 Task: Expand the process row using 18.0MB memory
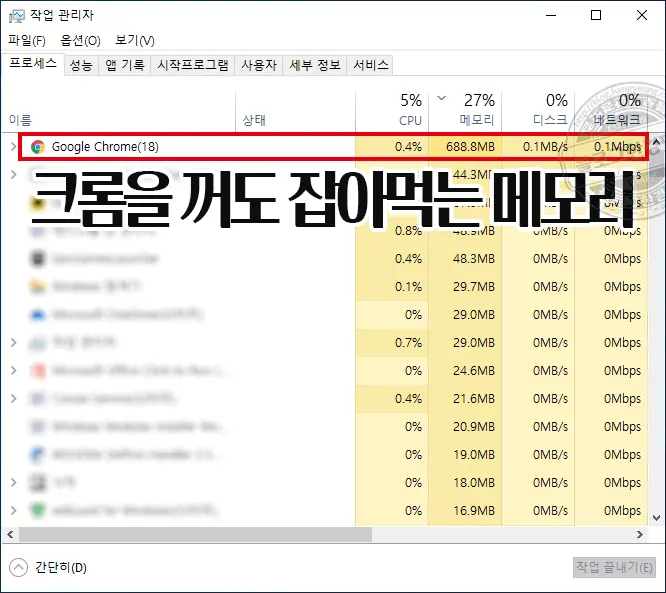[x=14, y=483]
